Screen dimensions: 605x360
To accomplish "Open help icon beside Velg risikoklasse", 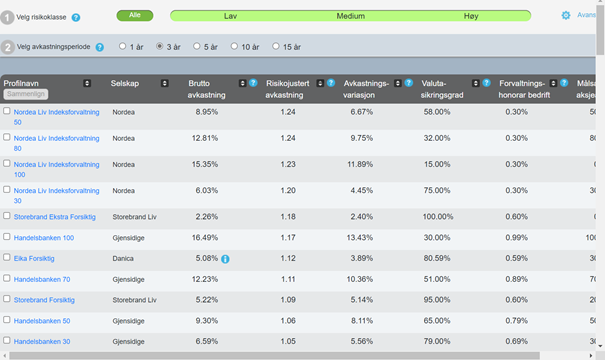I will pos(76,17).
